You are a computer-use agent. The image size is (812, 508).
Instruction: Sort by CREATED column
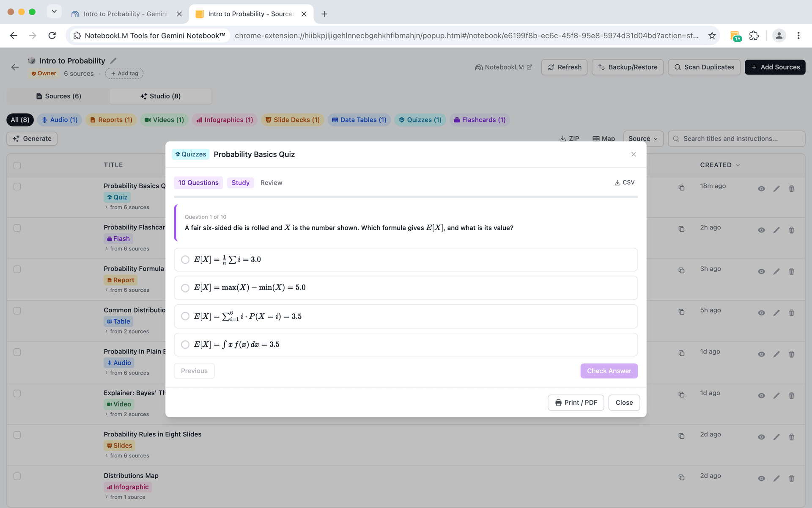point(719,165)
